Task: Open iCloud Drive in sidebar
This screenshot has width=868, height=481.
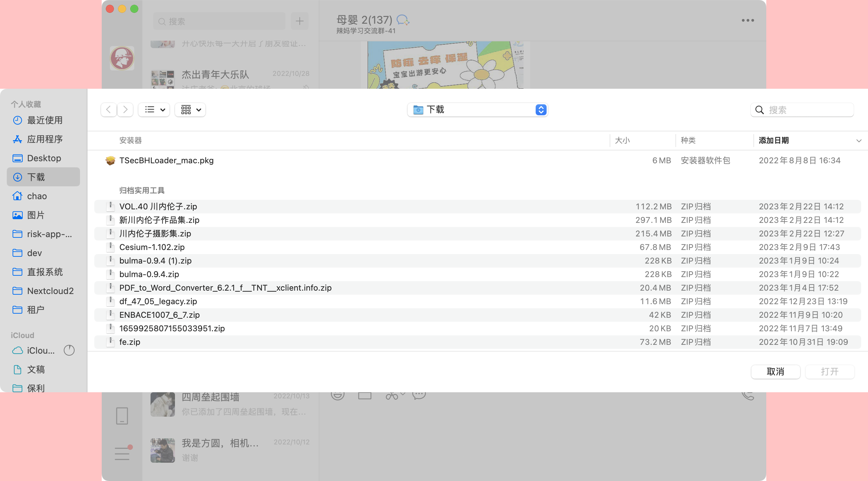Action: point(40,351)
